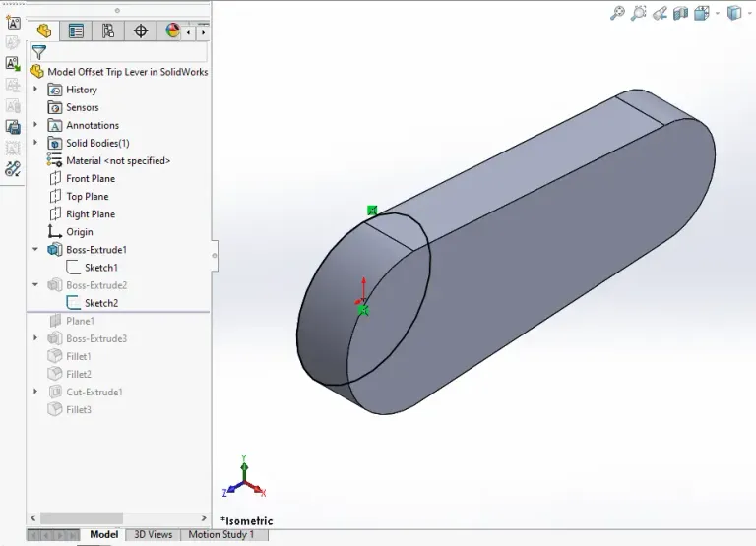Open the Display Style dropdown arrow
The height and width of the screenshot is (546, 756).
click(749, 13)
